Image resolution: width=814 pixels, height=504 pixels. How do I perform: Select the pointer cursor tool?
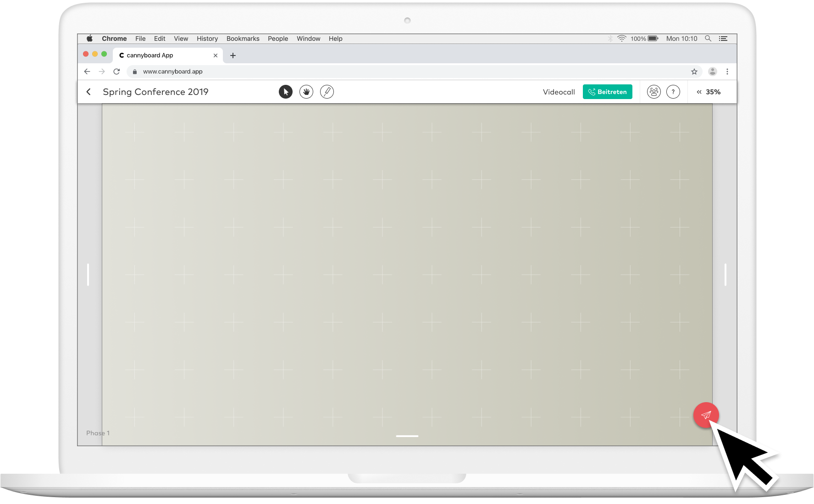pyautogui.click(x=285, y=92)
